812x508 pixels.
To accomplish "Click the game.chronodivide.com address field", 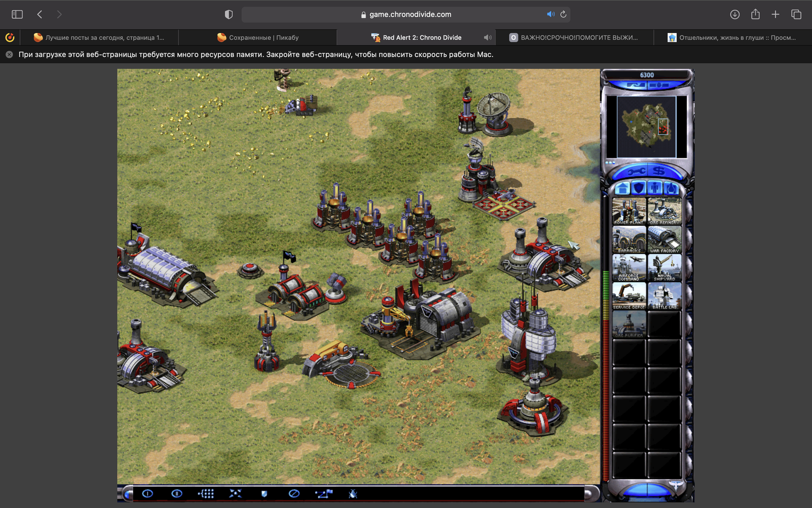I will [x=406, y=14].
